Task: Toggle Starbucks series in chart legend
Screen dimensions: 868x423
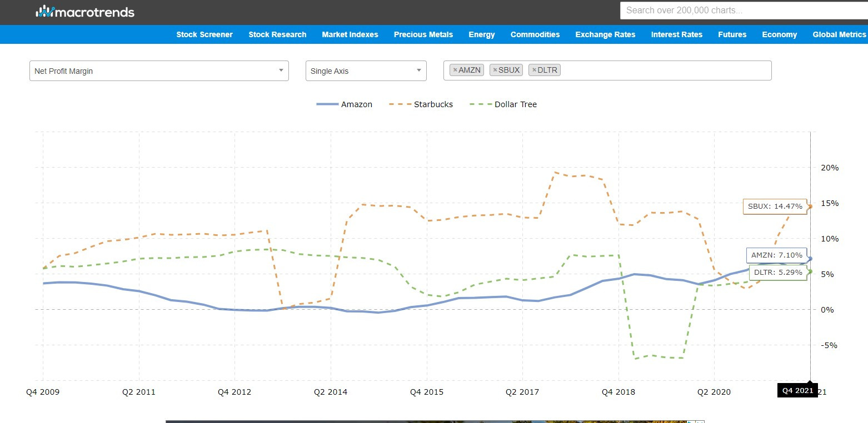Action: point(421,104)
